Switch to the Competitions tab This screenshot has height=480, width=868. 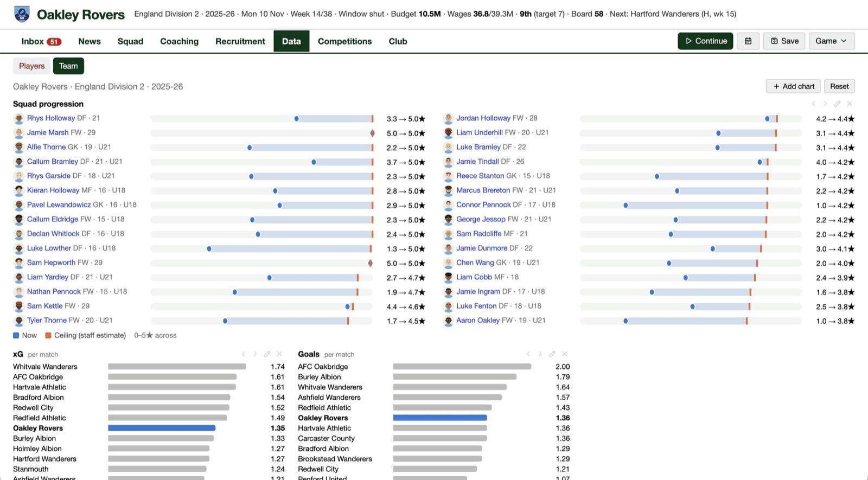(345, 41)
